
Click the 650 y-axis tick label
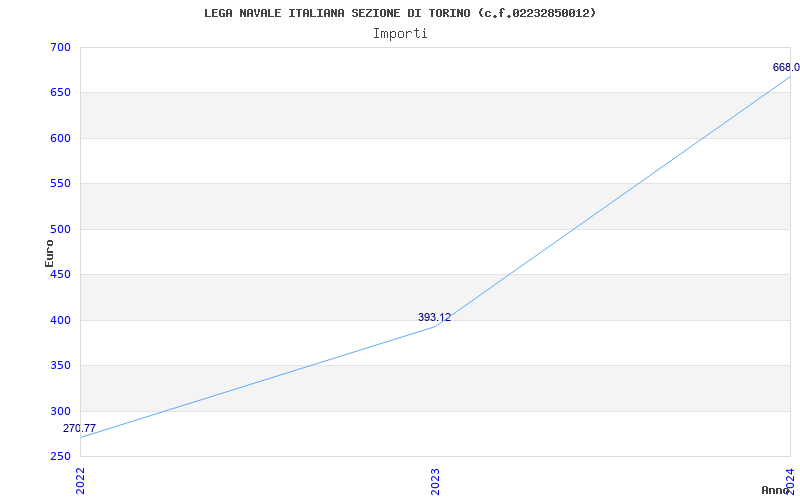(60, 93)
